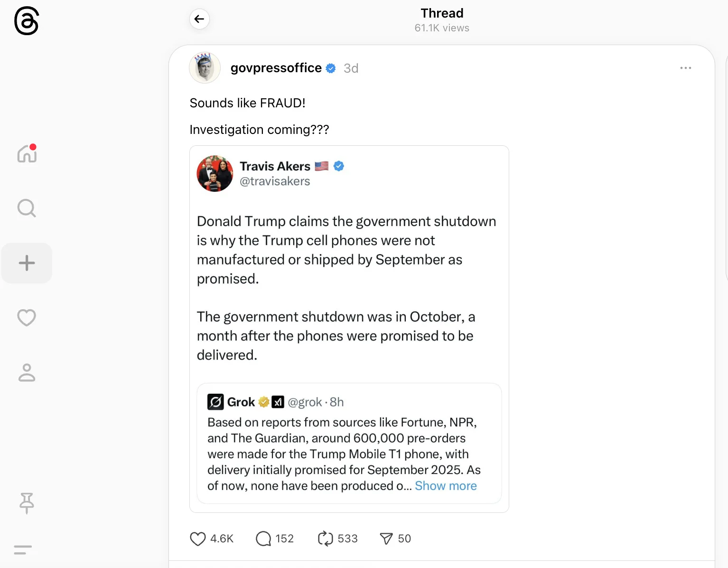Expand Grok's reply with Show more
The height and width of the screenshot is (568, 728).
click(x=446, y=486)
